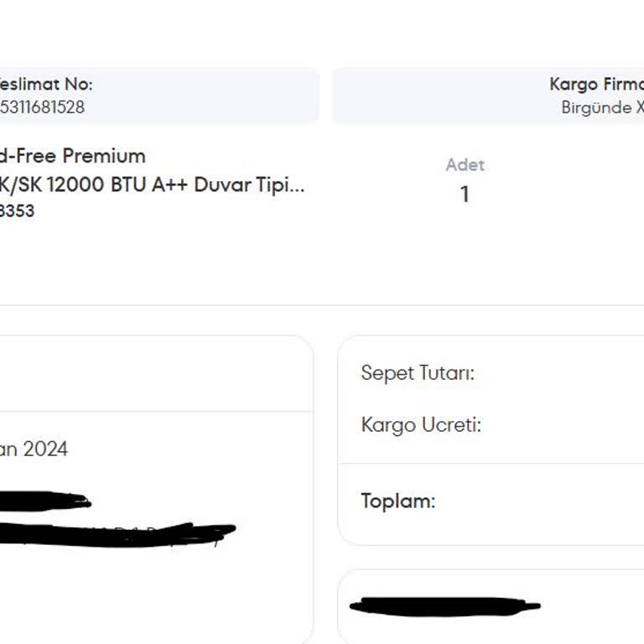Screen dimensions: 644x644
Task: Click the divider line above the 2024 date
Action: click(x=156, y=411)
